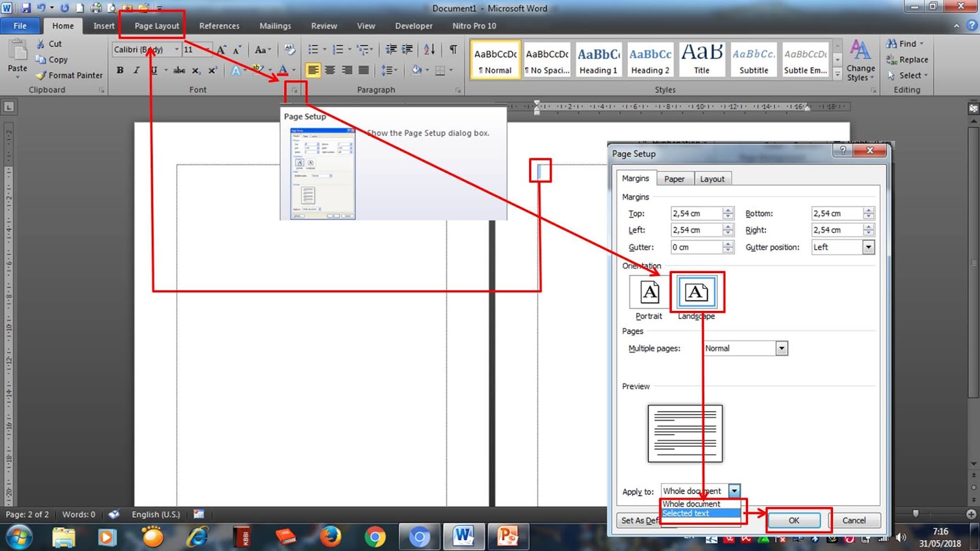Apply italic formatting
The image size is (980, 551).
tap(137, 70)
